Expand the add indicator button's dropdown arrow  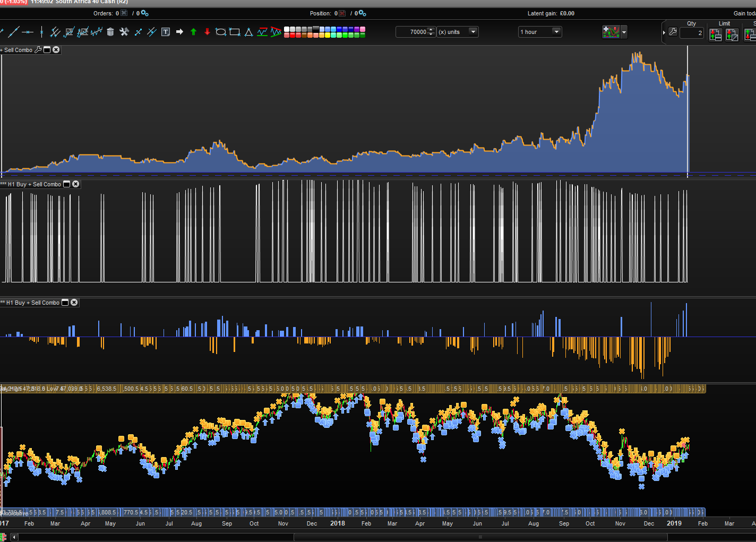[x=624, y=32]
